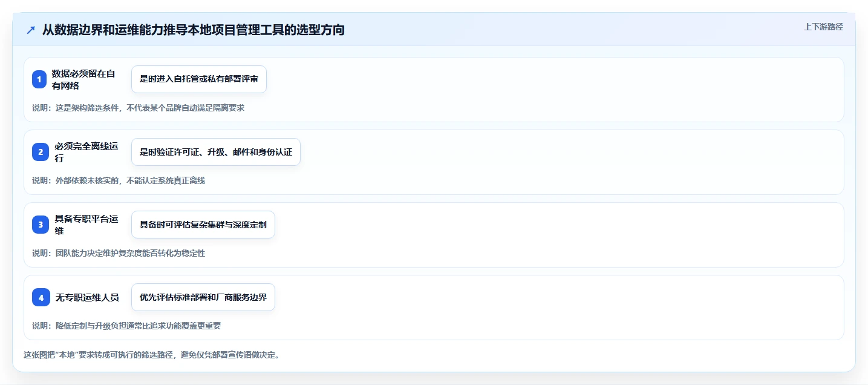
Task: Click the 具备时可评估复杂集群与深度定制 box
Action: tap(203, 225)
